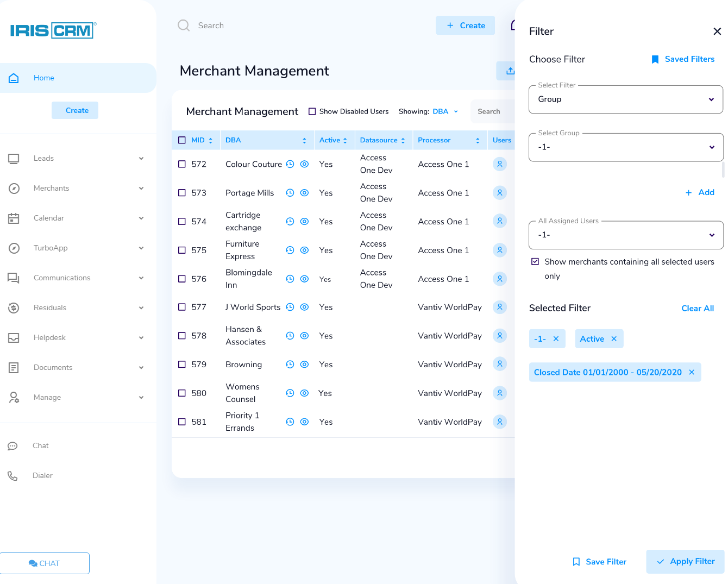This screenshot has width=728, height=584.
Task: Check the checkbox for merchant 580
Action: [182, 393]
